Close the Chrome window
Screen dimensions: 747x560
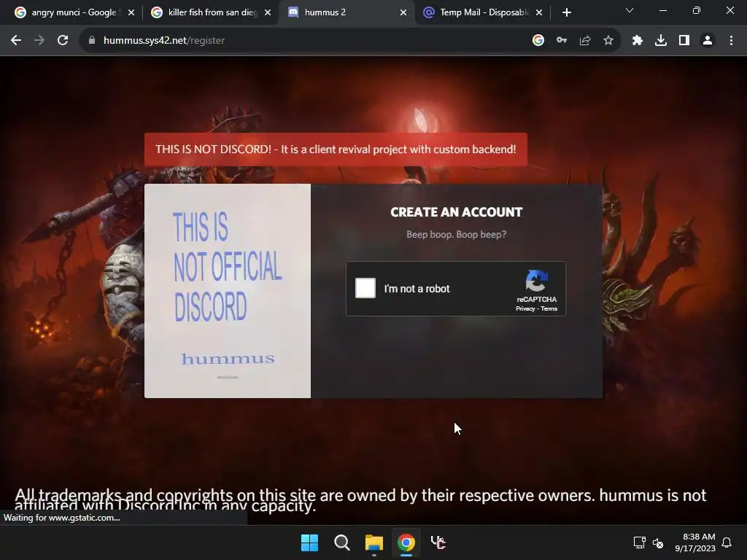coord(729,10)
